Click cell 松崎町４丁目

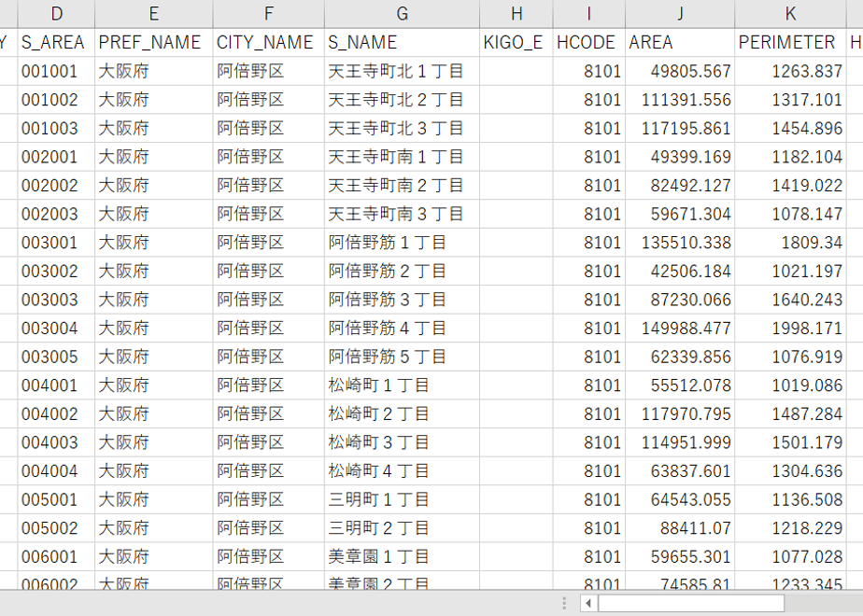pos(402,471)
